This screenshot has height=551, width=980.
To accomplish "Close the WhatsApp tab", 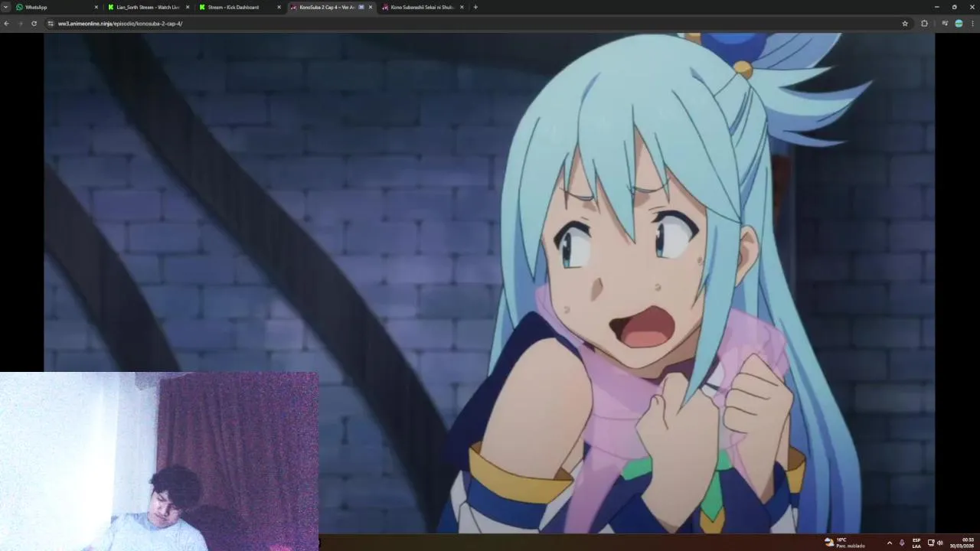I will tap(96, 7).
